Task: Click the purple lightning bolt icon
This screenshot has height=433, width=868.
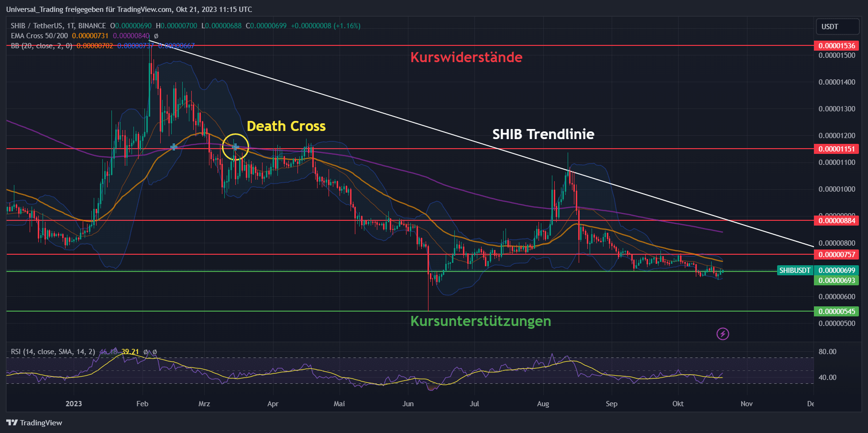Action: (x=723, y=334)
